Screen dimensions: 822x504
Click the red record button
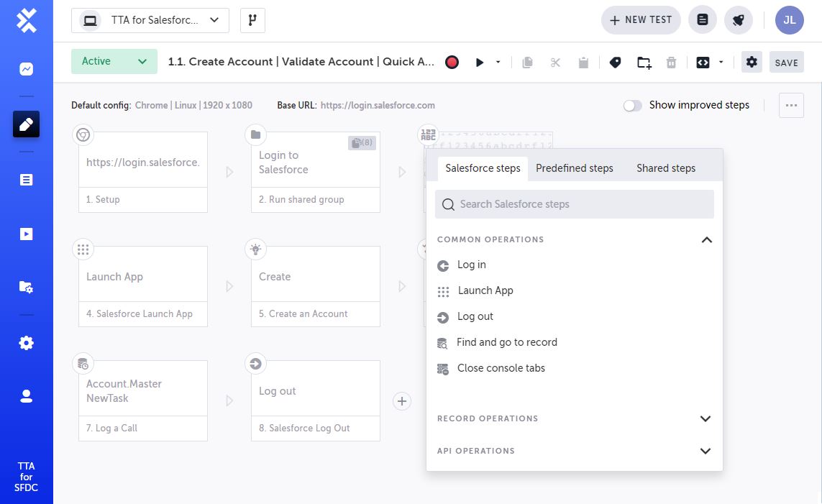coord(452,63)
